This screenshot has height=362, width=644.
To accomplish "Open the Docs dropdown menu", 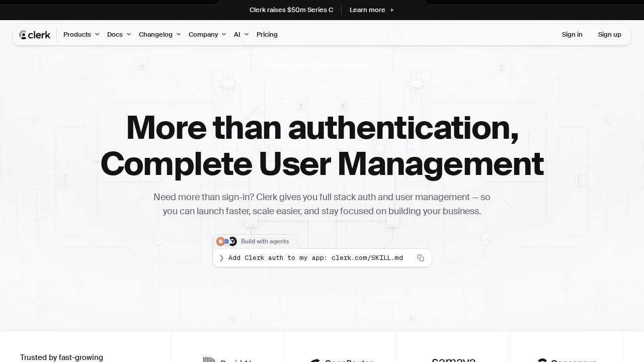I will point(119,35).
